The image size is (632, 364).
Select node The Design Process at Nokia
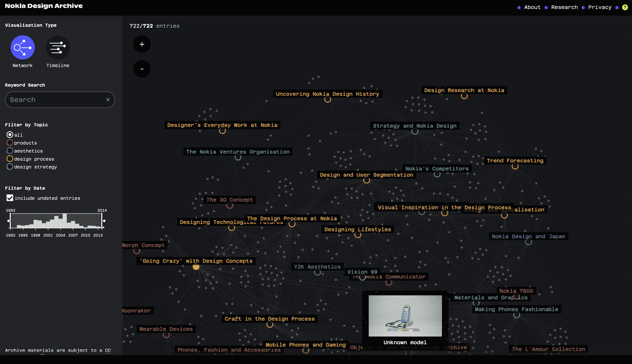292,224
